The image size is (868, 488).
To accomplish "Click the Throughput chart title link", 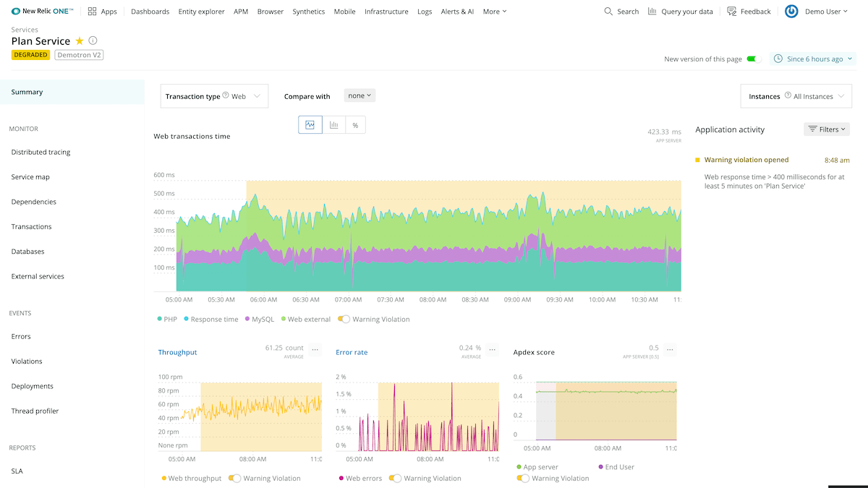I will point(177,352).
